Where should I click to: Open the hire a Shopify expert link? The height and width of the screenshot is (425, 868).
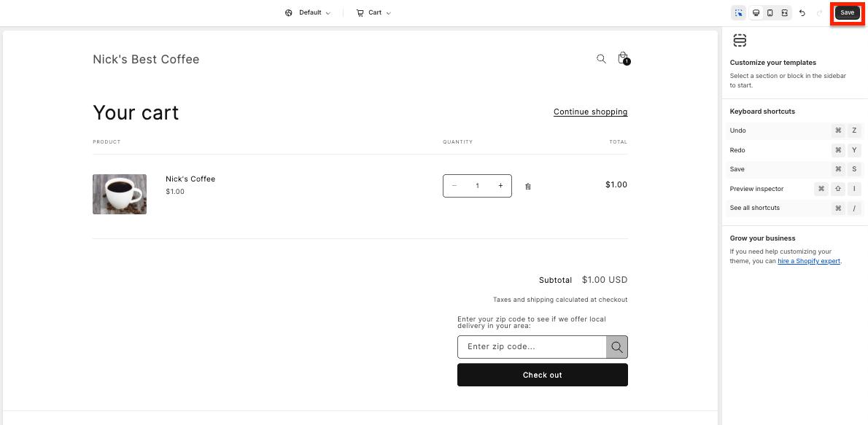(x=810, y=261)
